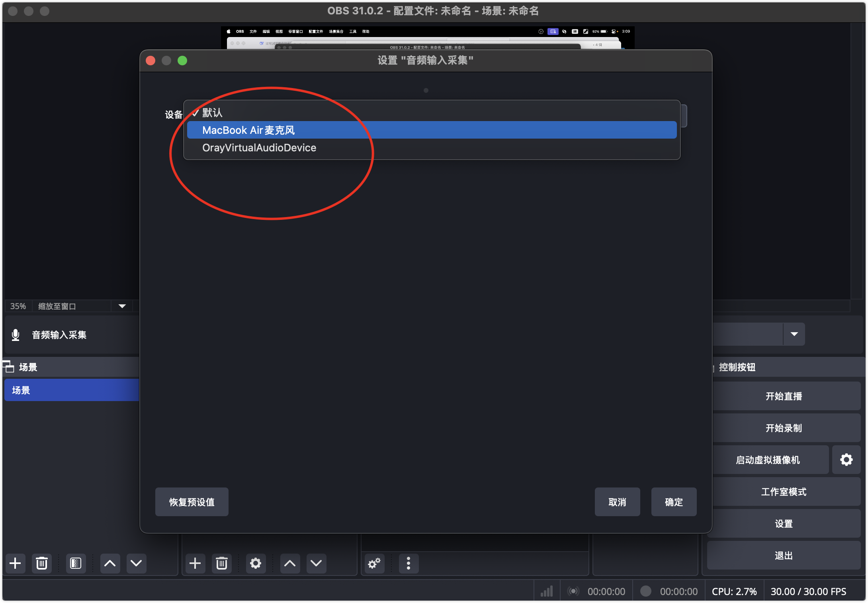
Task: Open scene filters icon in scenes toolbar
Action: pos(76,563)
